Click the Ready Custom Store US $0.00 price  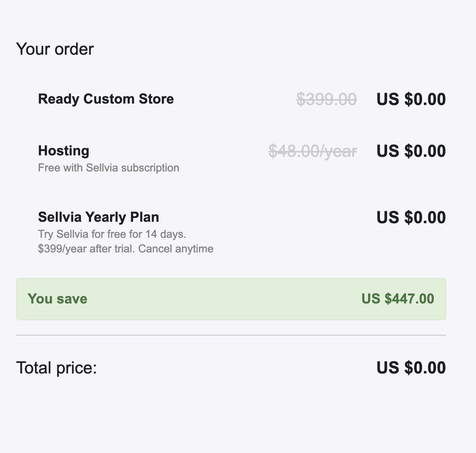(411, 99)
